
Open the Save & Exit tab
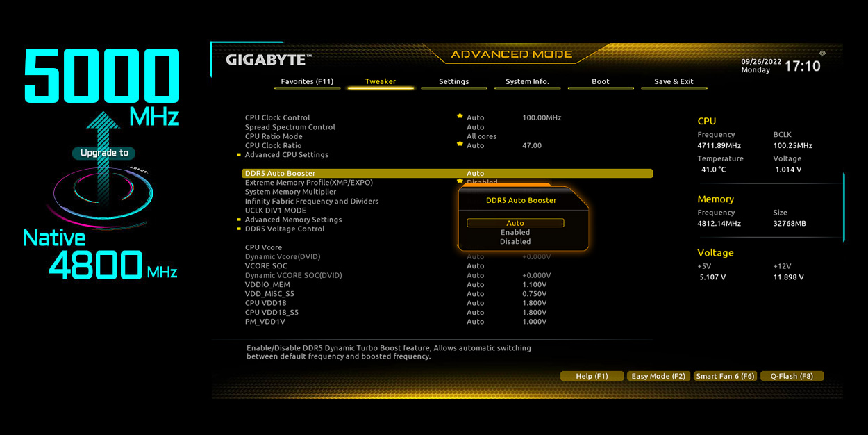pyautogui.click(x=674, y=82)
